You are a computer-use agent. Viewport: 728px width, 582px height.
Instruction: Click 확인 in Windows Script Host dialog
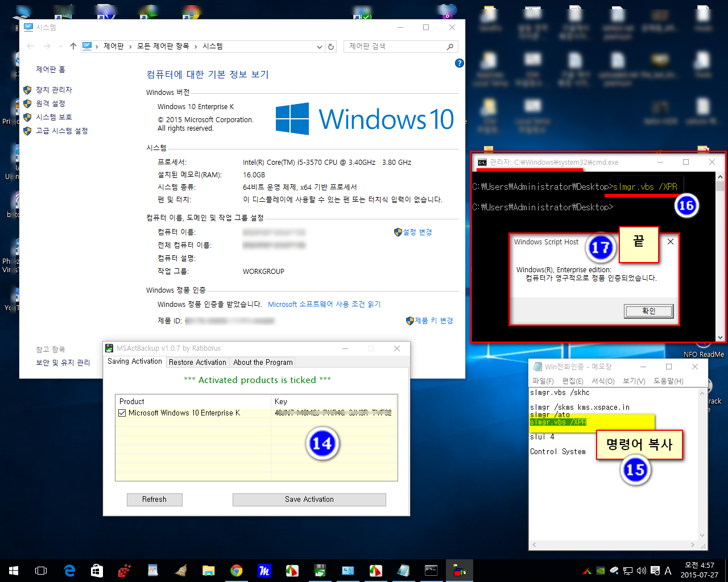pyautogui.click(x=649, y=311)
